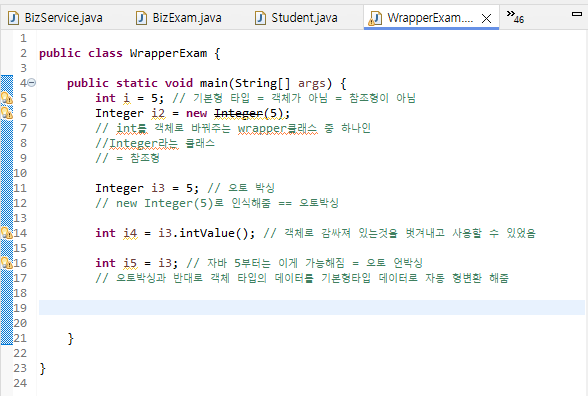The height and width of the screenshot is (396, 588).
Task: Click variable i5 on line 16
Action: 130,263
